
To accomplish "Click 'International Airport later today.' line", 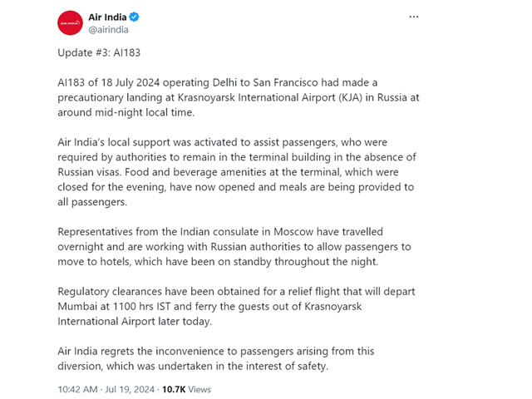I will coord(135,322).
